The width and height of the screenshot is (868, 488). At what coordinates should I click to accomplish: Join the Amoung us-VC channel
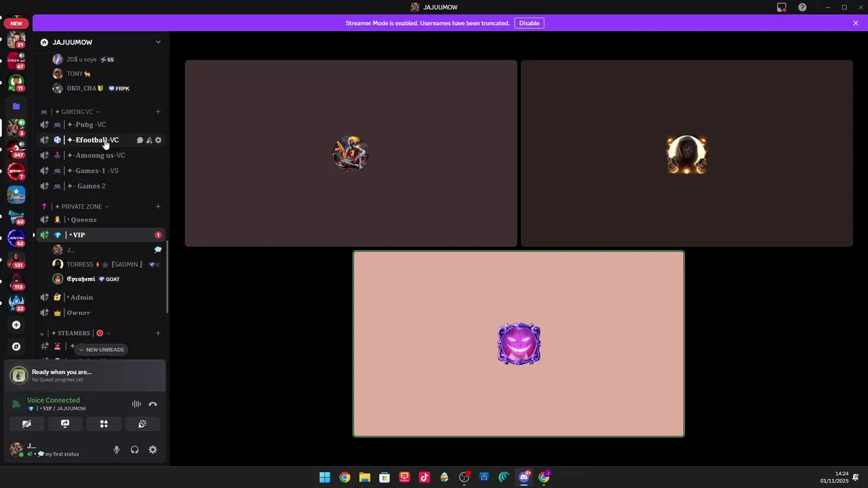point(101,155)
